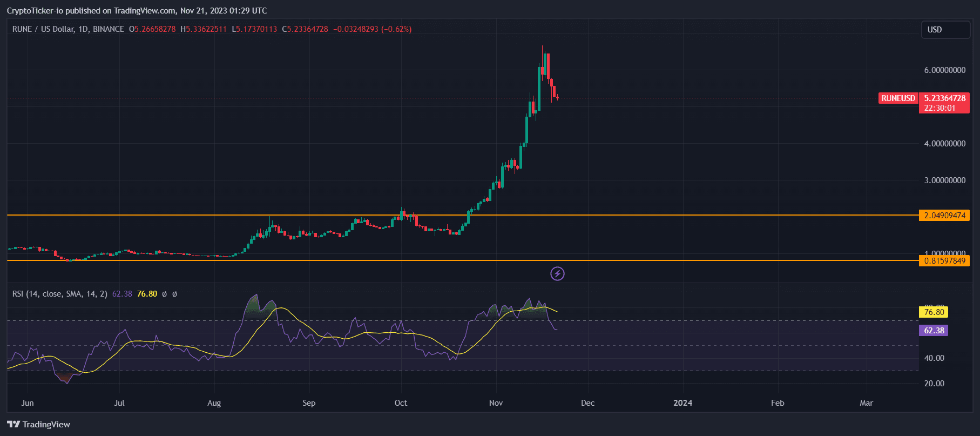Viewport: 980px width, 436px height.
Task: Click the 22:30:01 candle countdown timer
Action: point(940,108)
